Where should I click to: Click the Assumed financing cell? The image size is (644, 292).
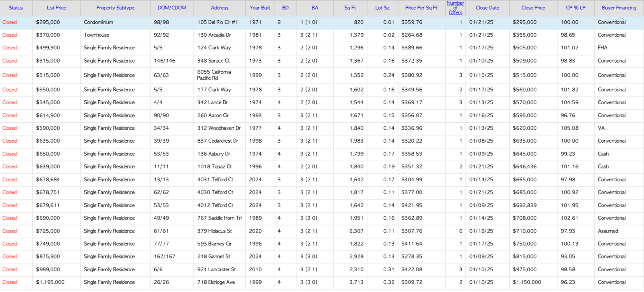coord(608,231)
